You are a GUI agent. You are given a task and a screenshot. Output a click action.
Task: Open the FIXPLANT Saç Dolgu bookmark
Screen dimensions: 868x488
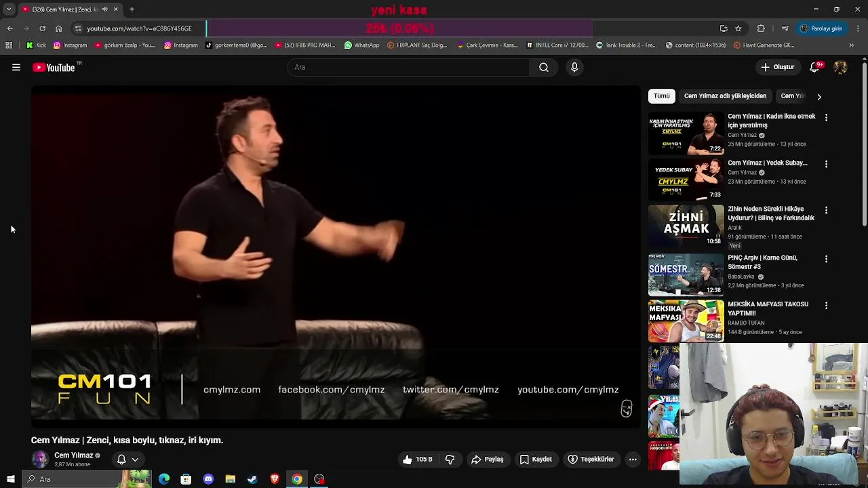coord(417,45)
